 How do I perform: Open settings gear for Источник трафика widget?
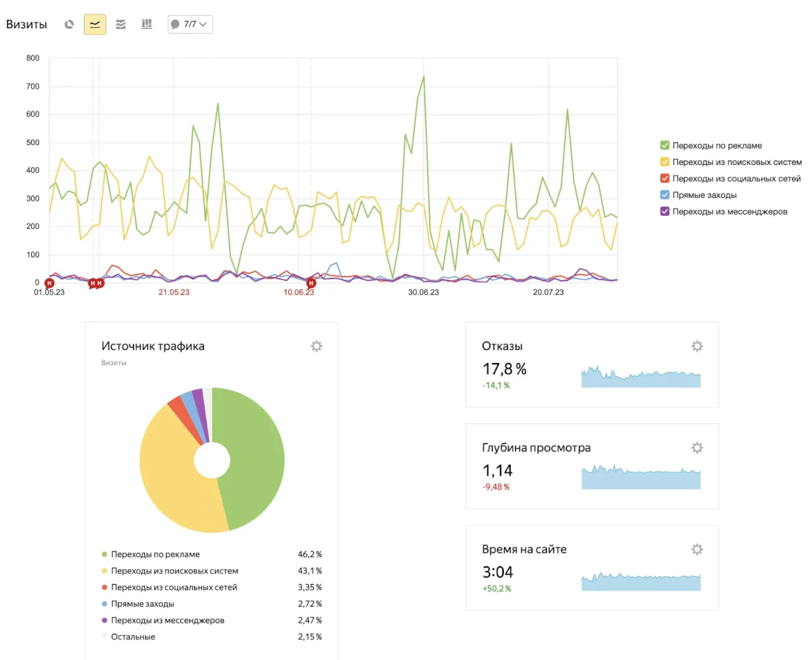[317, 346]
